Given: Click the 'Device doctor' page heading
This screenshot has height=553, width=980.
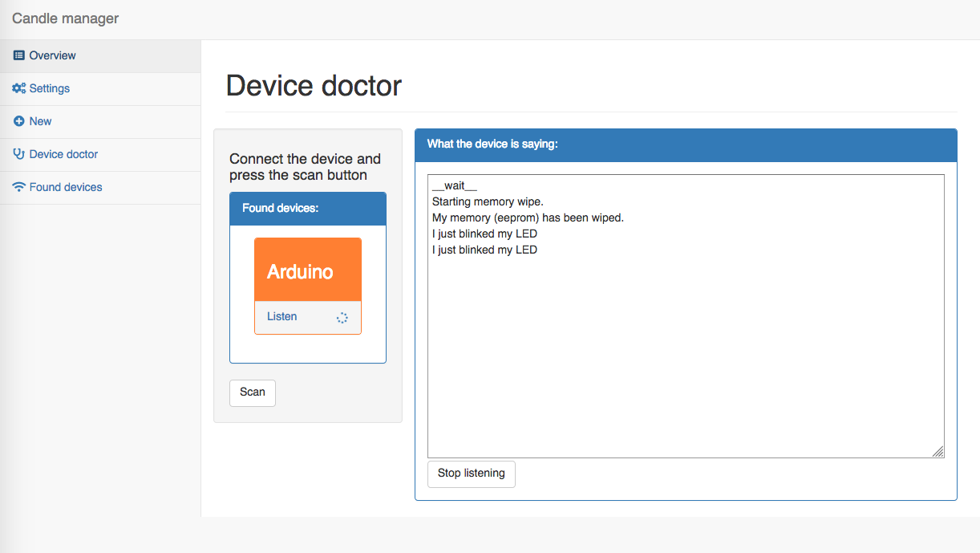Looking at the screenshot, I should [x=314, y=85].
